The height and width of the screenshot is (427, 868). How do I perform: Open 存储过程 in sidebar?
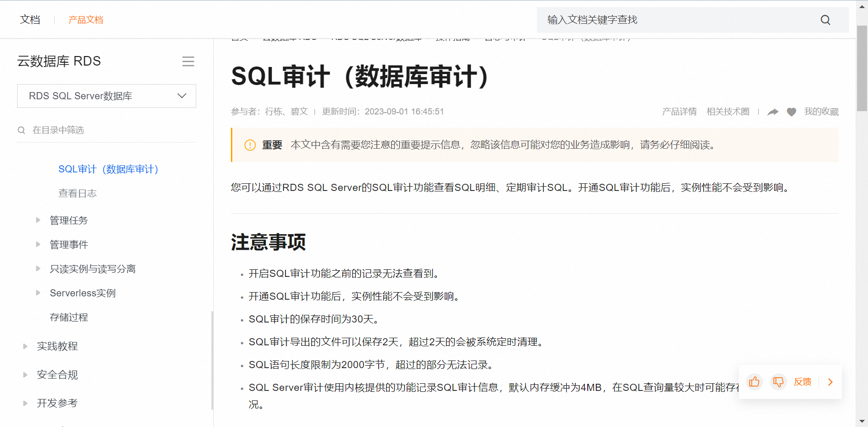click(x=69, y=317)
